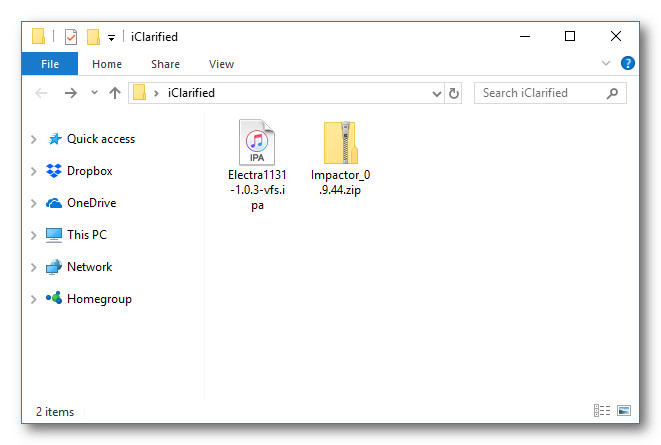Expand the OneDrive tree node
Screen dimensions: 661x445
tap(34, 203)
